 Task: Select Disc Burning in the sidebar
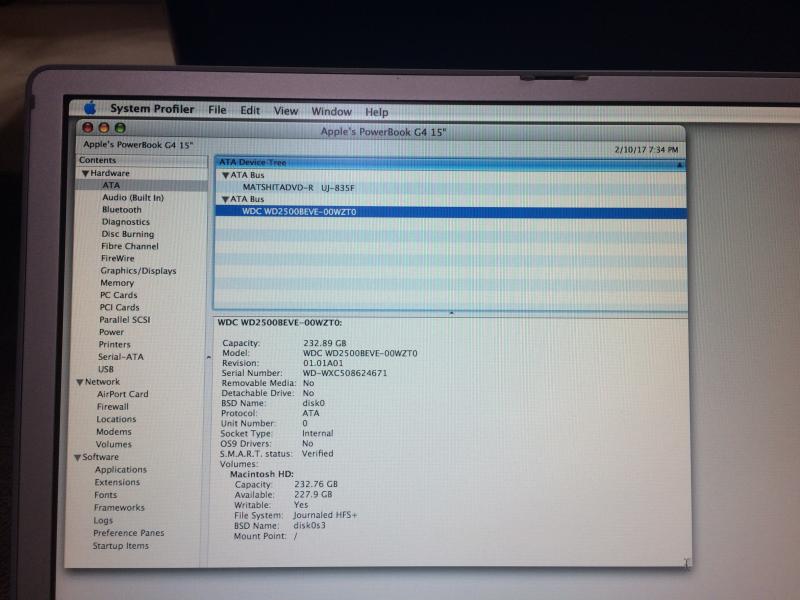128,234
